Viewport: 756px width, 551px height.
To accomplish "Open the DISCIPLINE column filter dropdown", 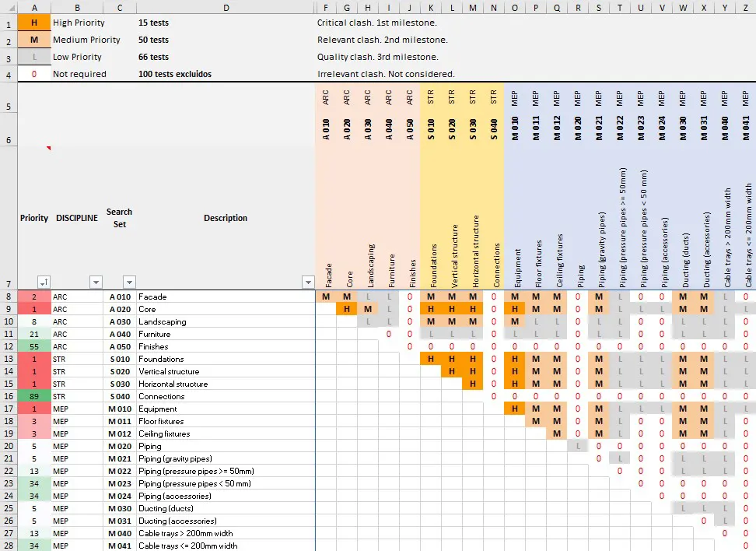I will [96, 283].
